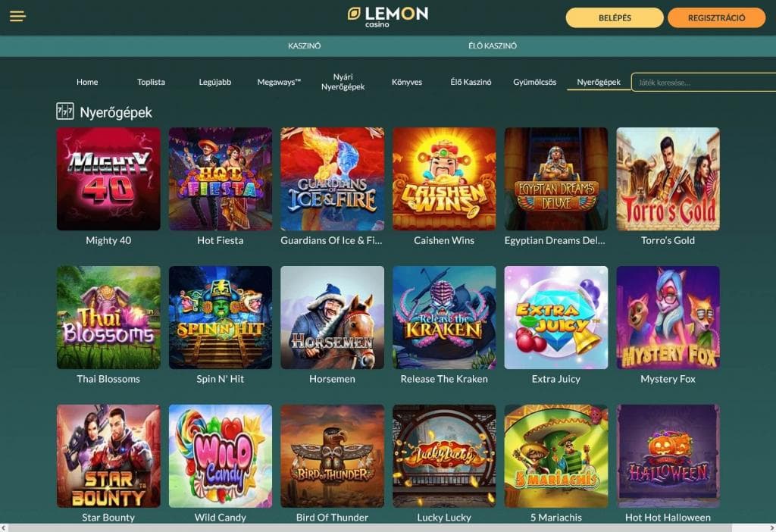Image resolution: width=776 pixels, height=532 pixels.
Task: Go to the Megaways category
Action: [x=279, y=82]
